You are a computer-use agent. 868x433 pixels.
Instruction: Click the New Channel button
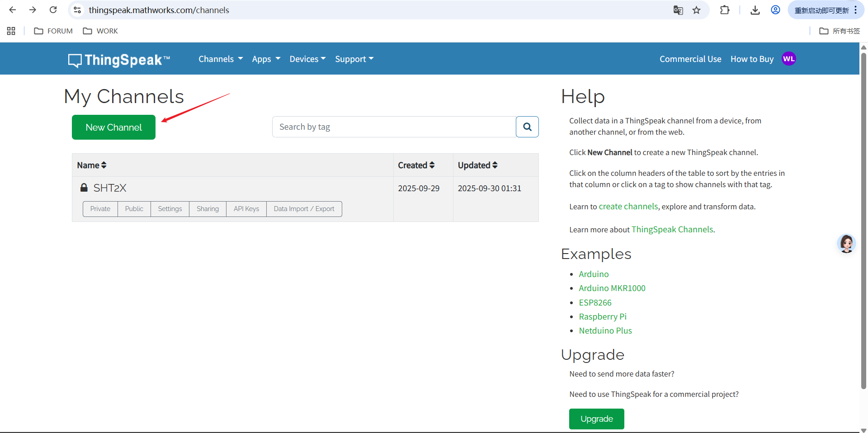pyautogui.click(x=113, y=127)
